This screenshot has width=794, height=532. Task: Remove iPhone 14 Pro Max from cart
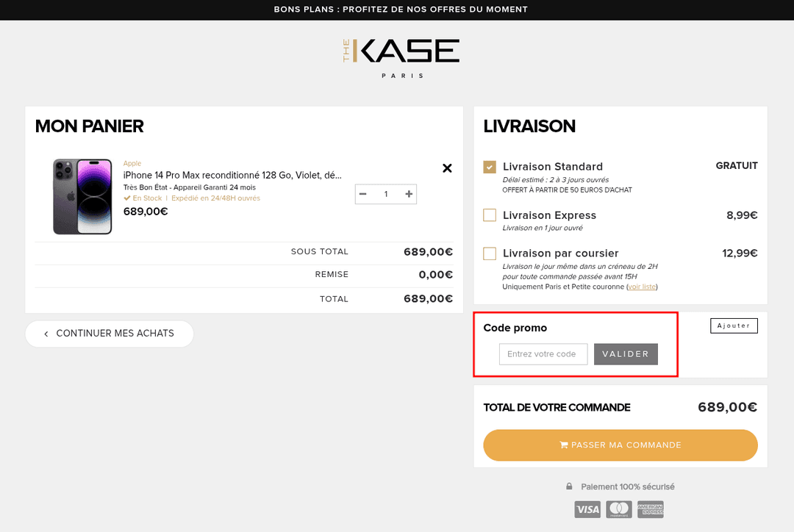[x=447, y=168]
